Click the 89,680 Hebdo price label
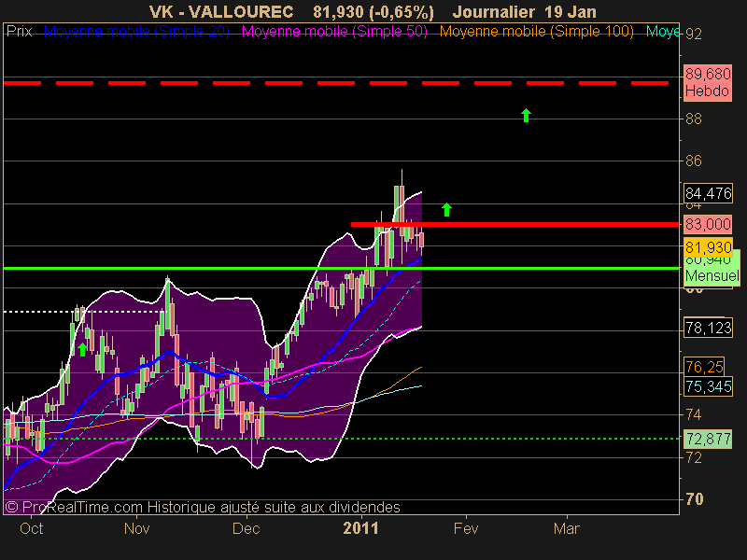 click(x=708, y=82)
